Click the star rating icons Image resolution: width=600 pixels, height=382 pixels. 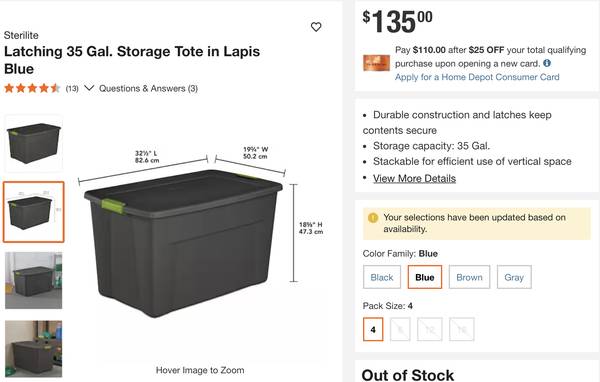32,88
